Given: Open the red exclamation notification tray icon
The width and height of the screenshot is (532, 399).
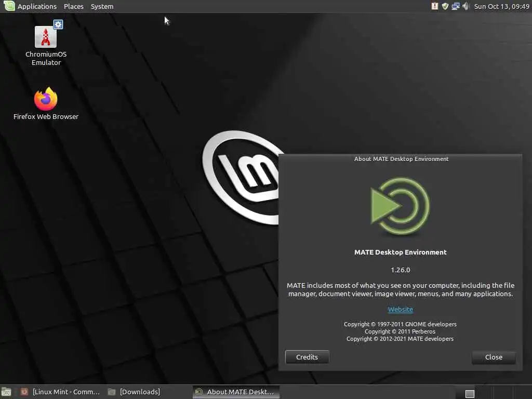Looking at the screenshot, I should [x=435, y=6].
